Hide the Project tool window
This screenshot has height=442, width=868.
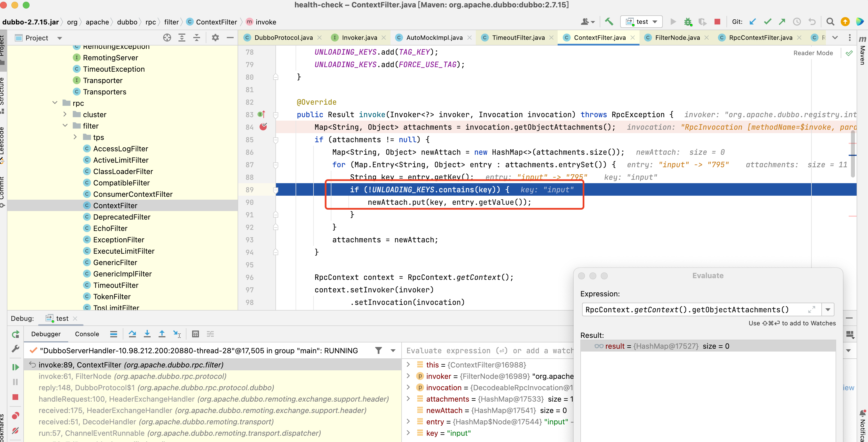(x=230, y=38)
